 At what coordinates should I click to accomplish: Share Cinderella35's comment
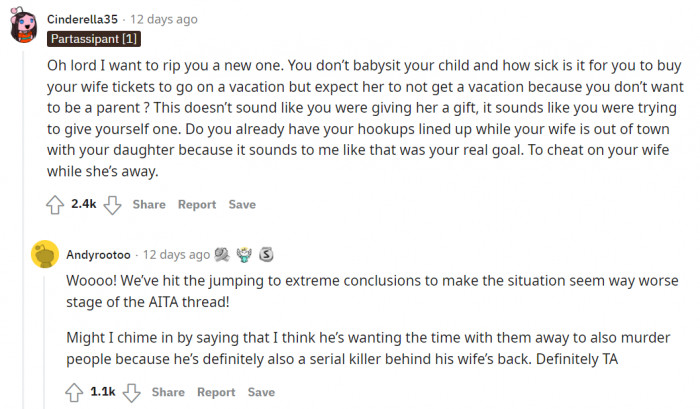pos(149,204)
